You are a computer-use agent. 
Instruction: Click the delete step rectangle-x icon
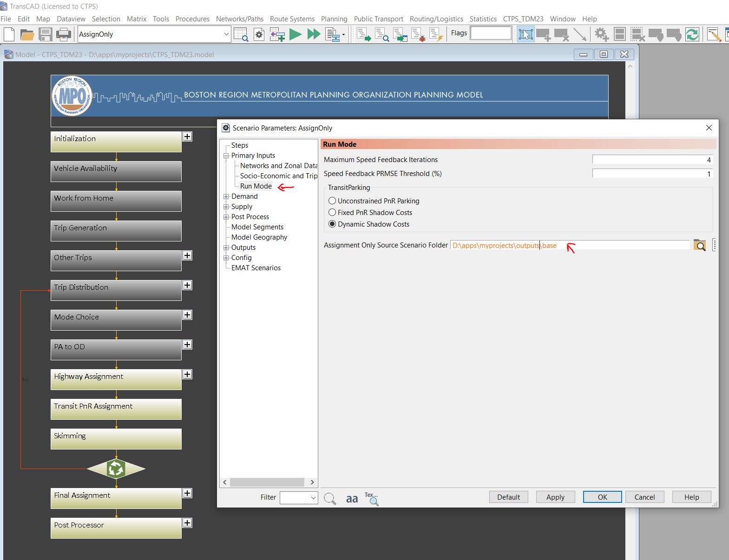(x=562, y=34)
